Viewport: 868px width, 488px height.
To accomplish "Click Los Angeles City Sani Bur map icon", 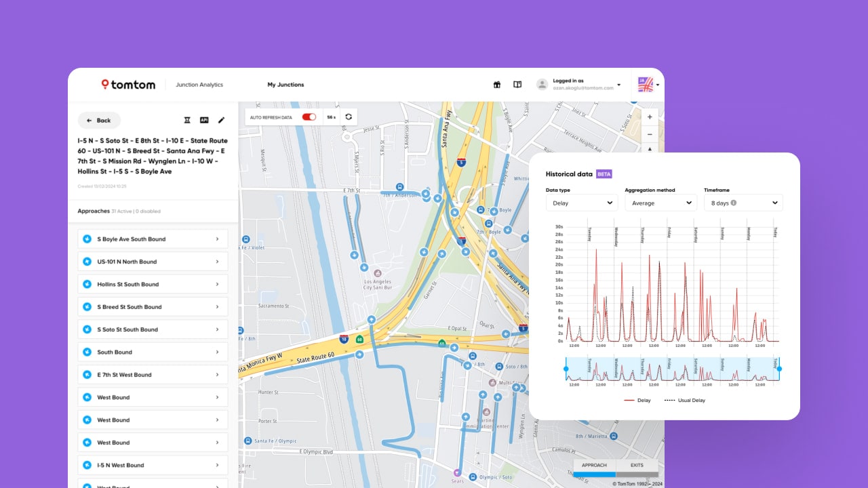I will pyautogui.click(x=378, y=272).
